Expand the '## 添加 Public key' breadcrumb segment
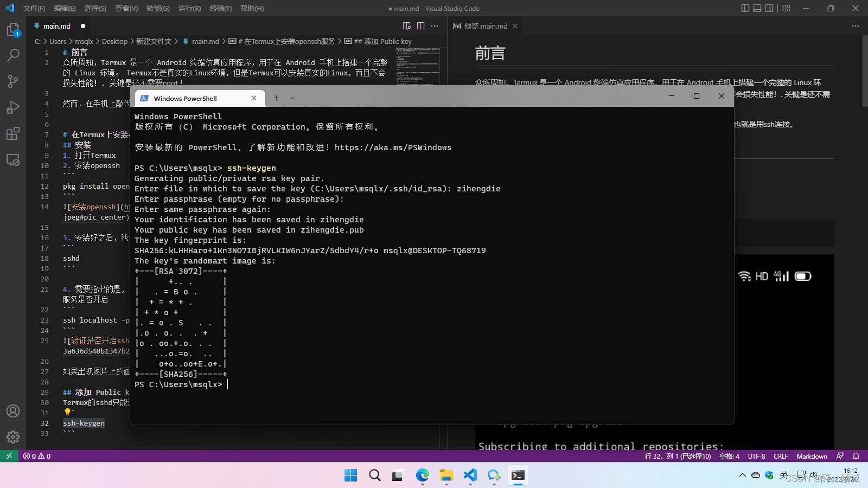 point(378,41)
